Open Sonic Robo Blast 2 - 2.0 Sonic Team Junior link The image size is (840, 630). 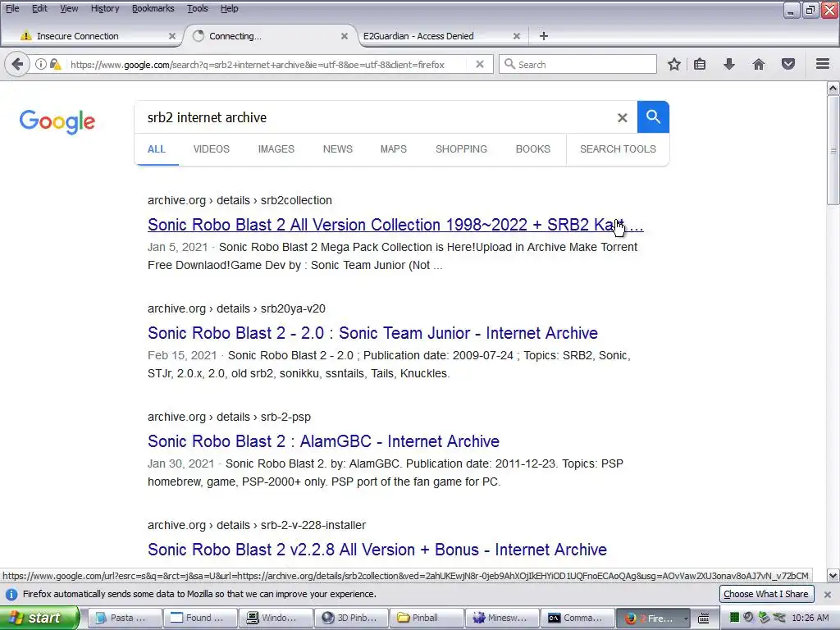coord(373,333)
